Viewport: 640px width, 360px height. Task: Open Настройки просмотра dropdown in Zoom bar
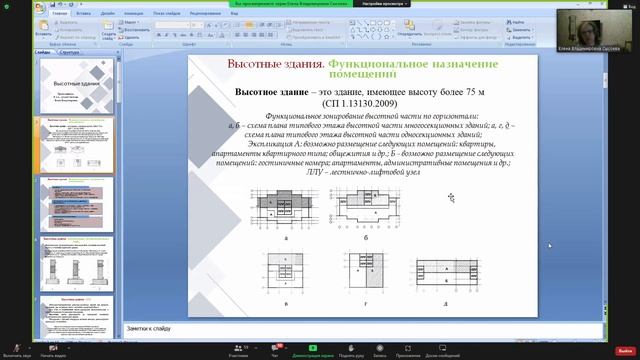coord(384,4)
